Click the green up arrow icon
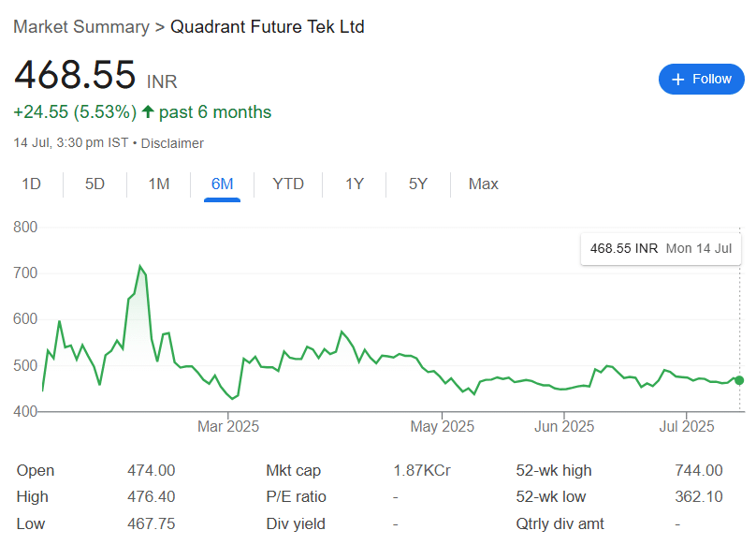Image resolution: width=756 pixels, height=545 pixels. point(147,112)
